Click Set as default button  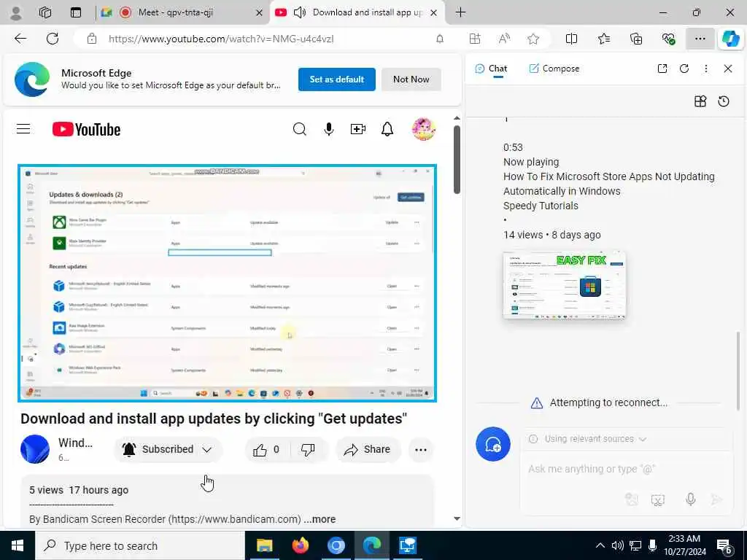(x=337, y=79)
